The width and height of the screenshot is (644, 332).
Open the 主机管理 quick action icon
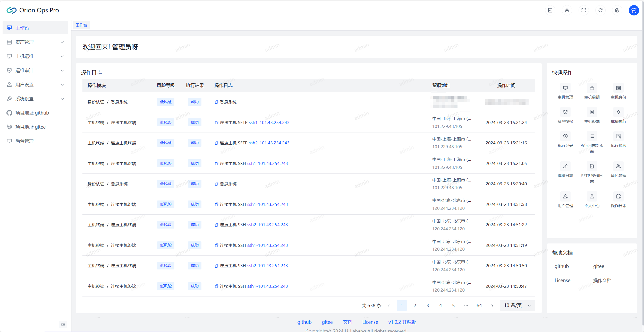click(x=565, y=88)
